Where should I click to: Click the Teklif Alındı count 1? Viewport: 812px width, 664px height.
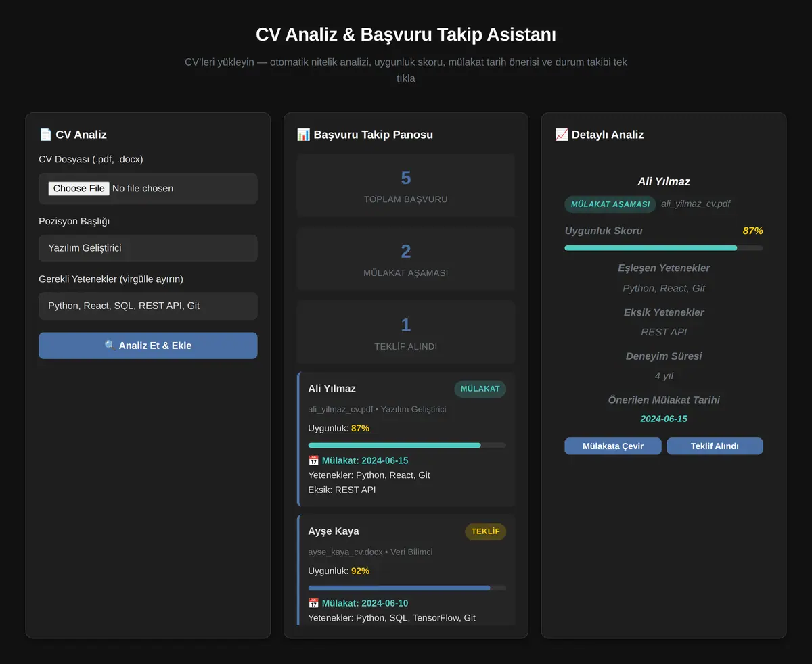[406, 325]
